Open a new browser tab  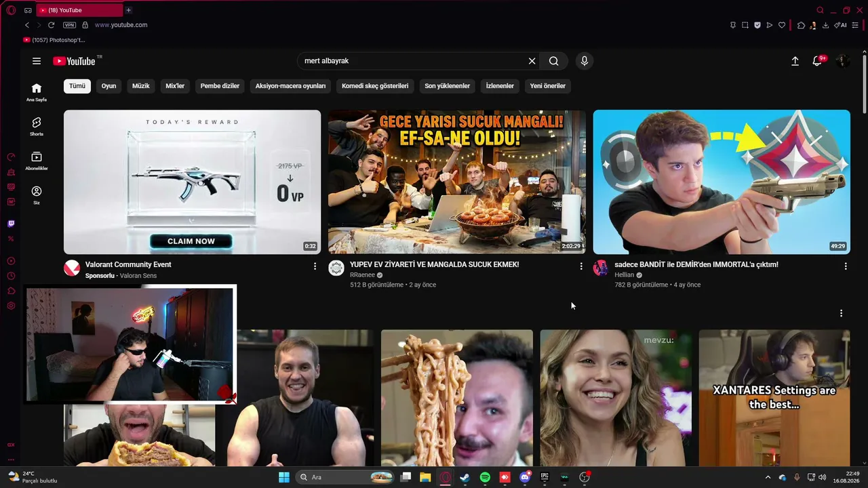(x=128, y=10)
